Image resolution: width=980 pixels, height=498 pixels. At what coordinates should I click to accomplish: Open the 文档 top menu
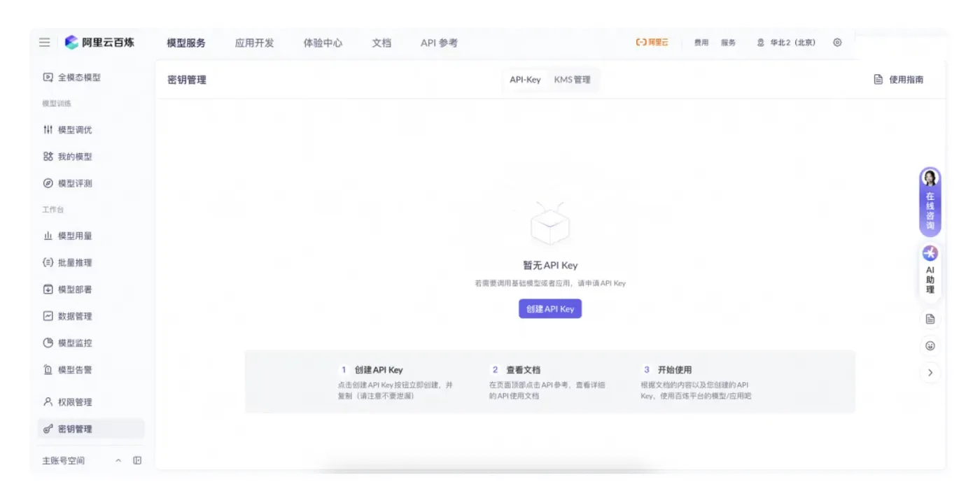click(x=381, y=43)
